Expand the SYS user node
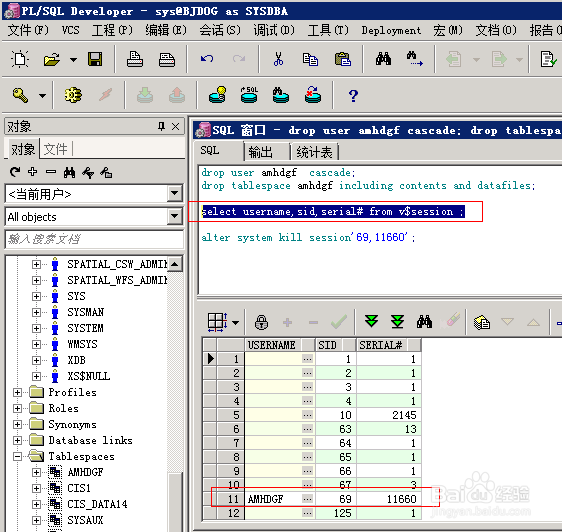Screen dimensions: 562x532 click(x=36, y=296)
